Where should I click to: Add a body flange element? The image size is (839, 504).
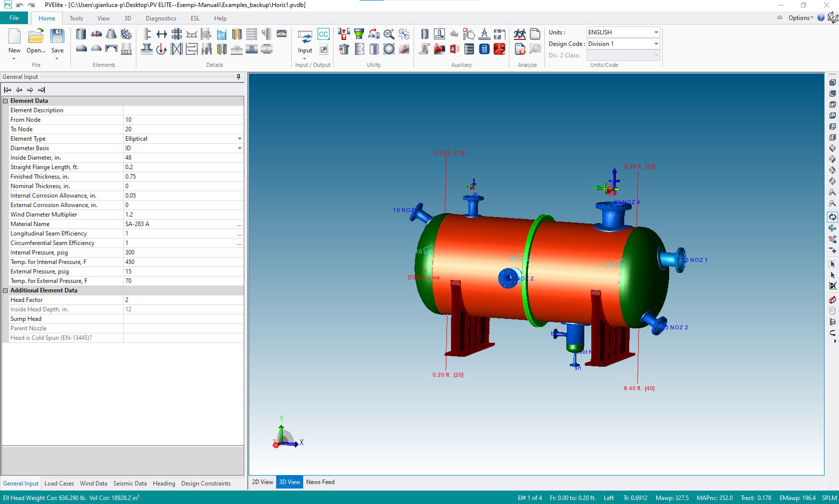click(126, 34)
